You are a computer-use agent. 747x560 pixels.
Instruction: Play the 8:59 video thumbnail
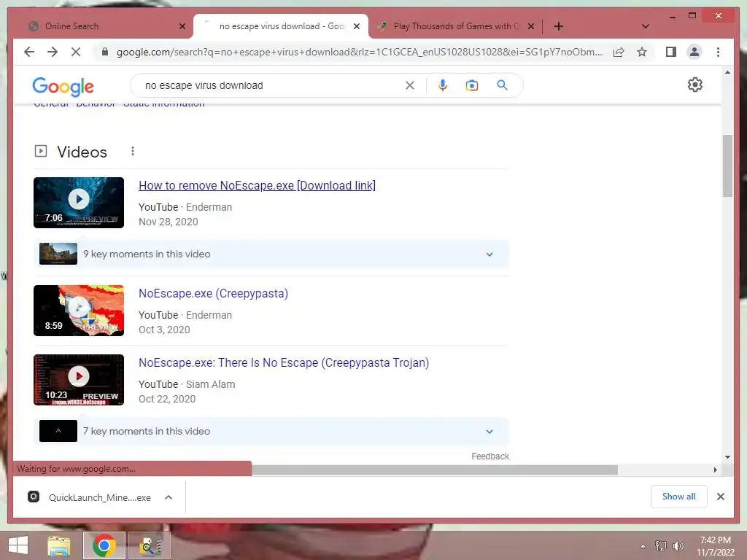click(79, 311)
